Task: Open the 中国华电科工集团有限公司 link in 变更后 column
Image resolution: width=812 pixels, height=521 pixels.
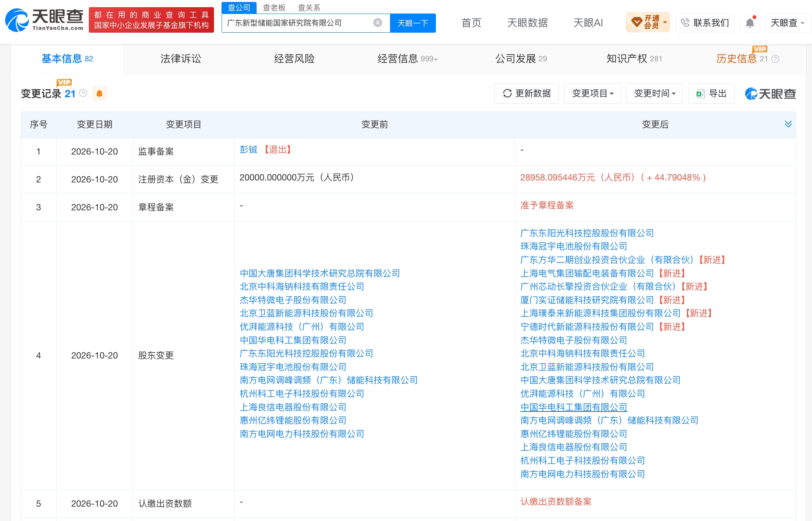Action: (x=574, y=407)
